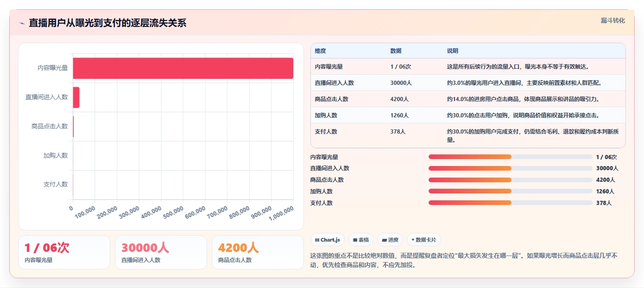
Task: Click the 1,000,000 x-axis tick label
Action: [282, 213]
